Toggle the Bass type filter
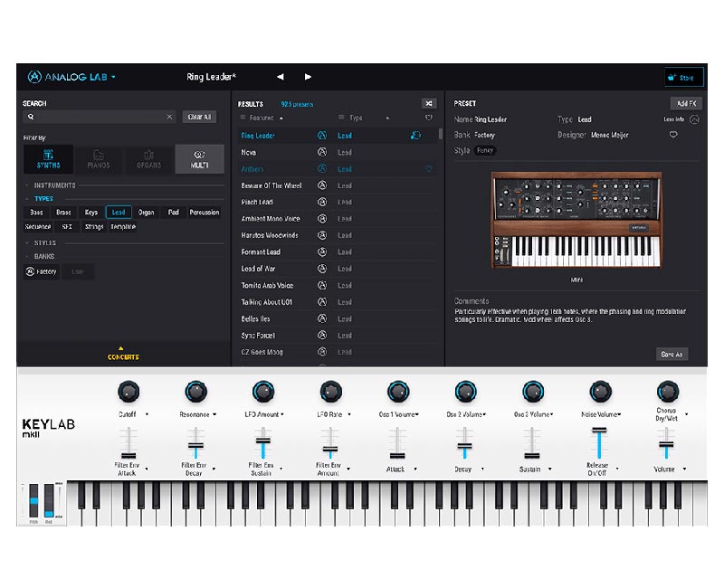 pos(36,213)
